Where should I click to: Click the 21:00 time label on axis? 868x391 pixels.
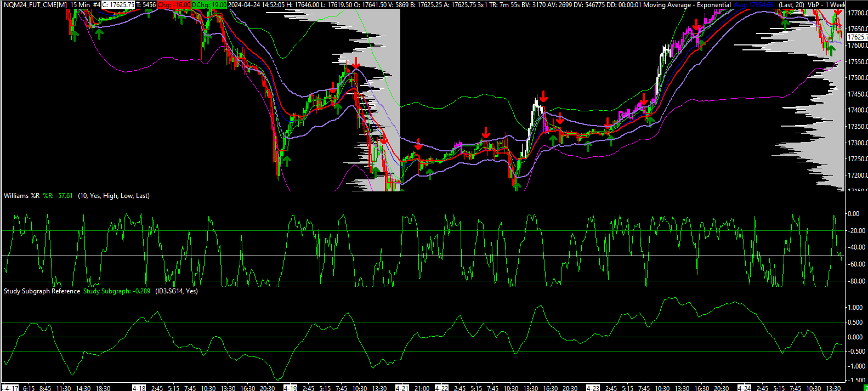[x=422, y=388]
